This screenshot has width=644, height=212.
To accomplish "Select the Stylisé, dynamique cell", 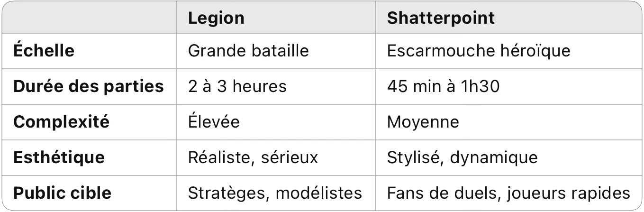I will click(x=462, y=157).
